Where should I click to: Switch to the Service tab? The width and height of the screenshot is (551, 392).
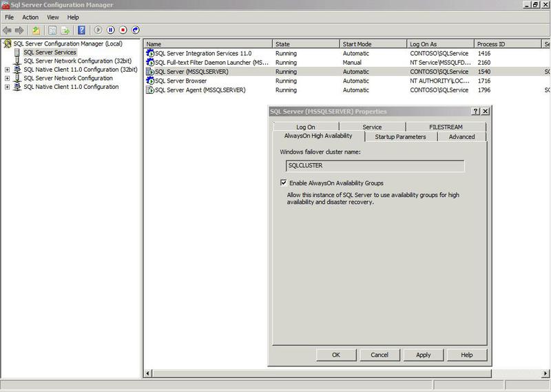[x=372, y=127]
